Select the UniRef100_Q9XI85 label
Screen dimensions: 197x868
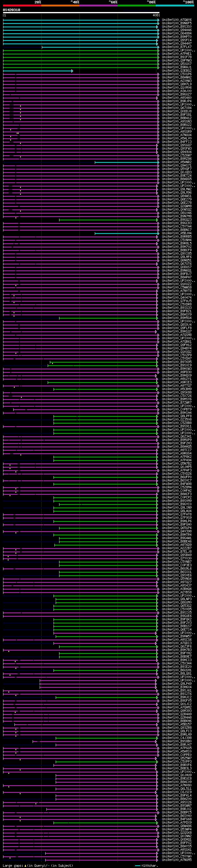(x=177, y=254)
